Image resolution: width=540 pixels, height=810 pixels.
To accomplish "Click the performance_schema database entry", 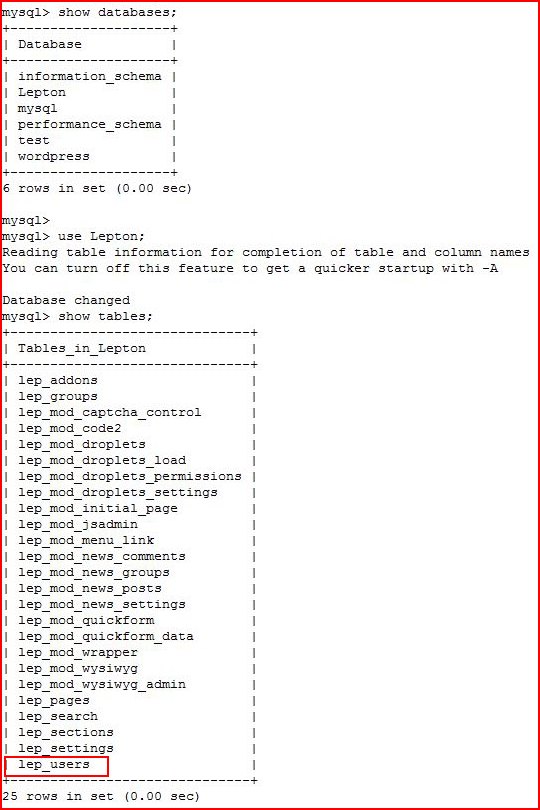I will coord(90,124).
